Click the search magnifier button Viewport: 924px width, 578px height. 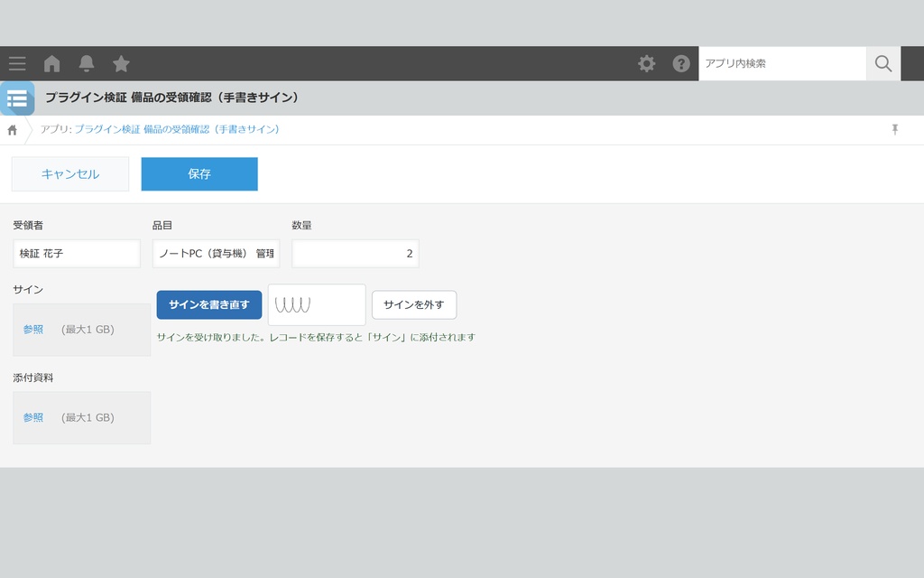pos(882,64)
